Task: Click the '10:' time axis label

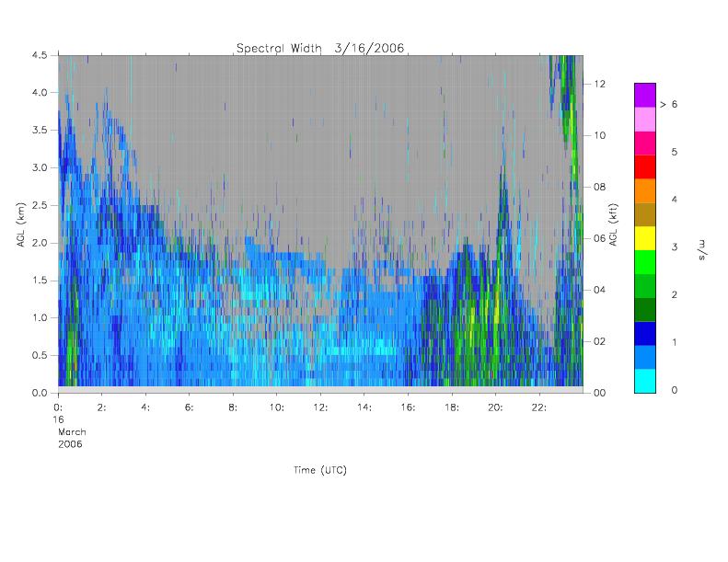Action: 276,407
